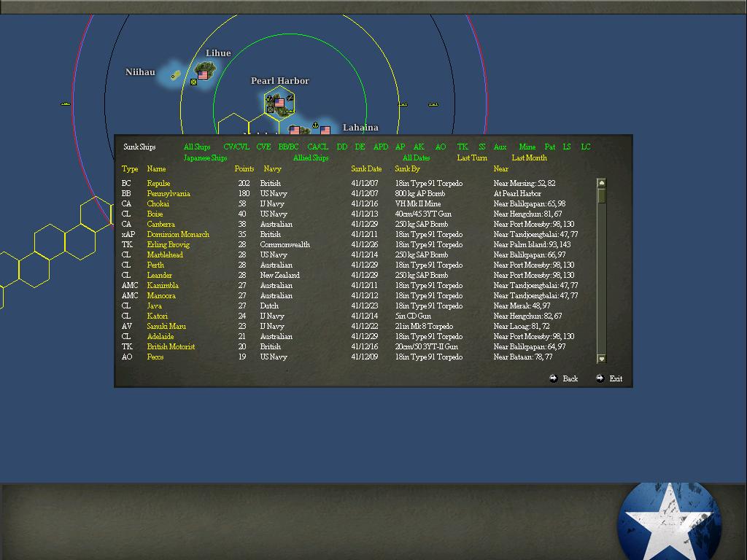
Task: Open ship Katori details
Action: point(158,316)
